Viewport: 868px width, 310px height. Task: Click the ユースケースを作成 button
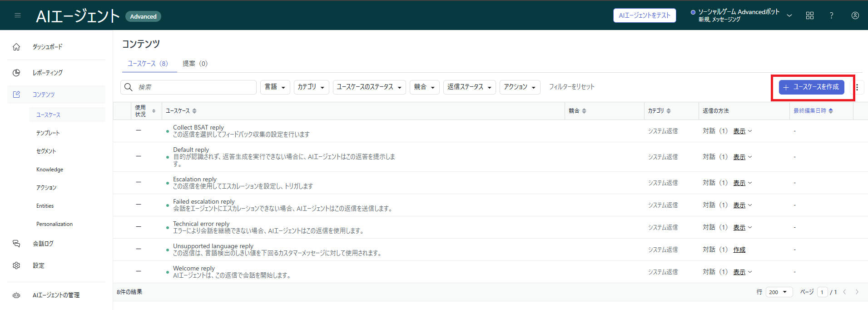coord(811,87)
